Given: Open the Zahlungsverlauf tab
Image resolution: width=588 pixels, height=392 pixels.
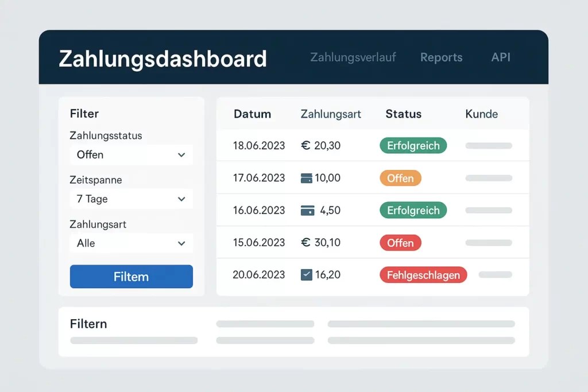Looking at the screenshot, I should click(353, 57).
